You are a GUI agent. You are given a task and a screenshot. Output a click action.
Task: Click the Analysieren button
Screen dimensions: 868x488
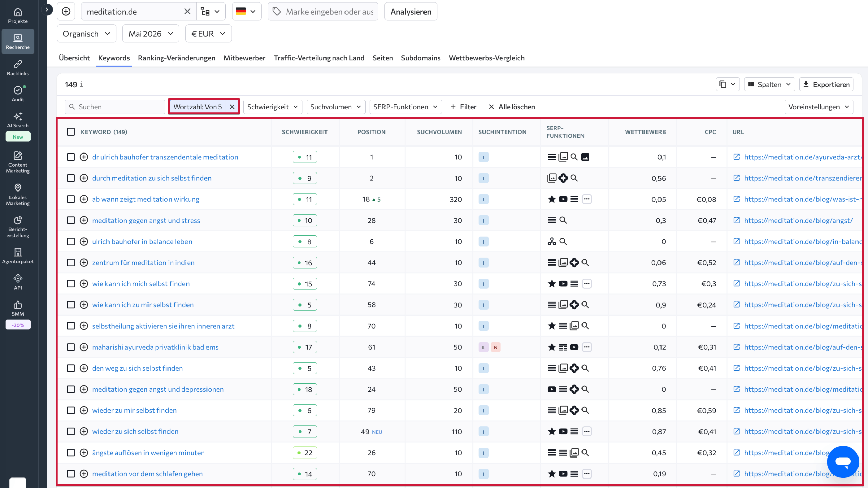point(411,12)
